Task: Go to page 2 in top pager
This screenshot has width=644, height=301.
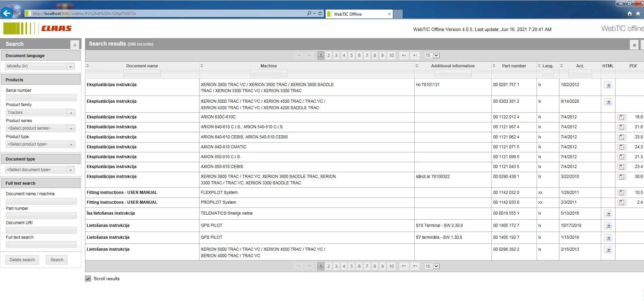Action: click(x=328, y=55)
